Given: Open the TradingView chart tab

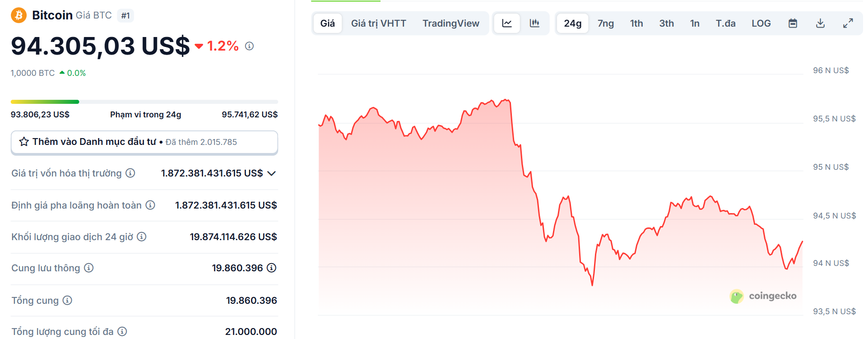Looking at the screenshot, I should pyautogui.click(x=450, y=23).
